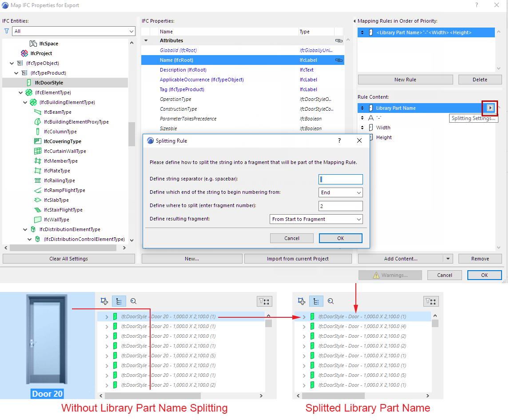The width and height of the screenshot is (510, 420).
Task: Click the IfcSlabType icon
Action: tap(38, 200)
